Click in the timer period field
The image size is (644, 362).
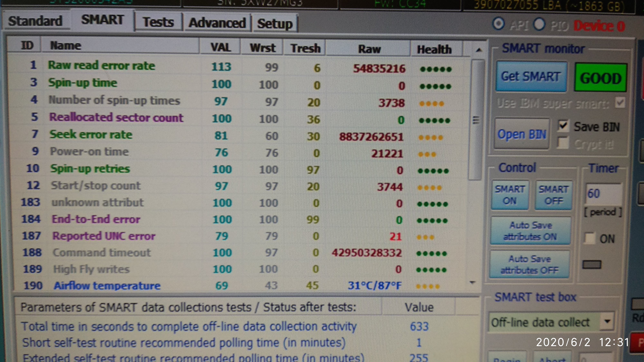pyautogui.click(x=603, y=193)
